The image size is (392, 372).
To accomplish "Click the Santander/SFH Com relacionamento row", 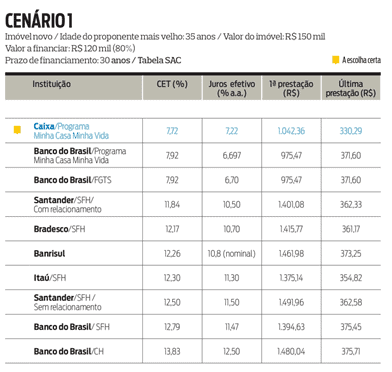I will pos(193,204).
